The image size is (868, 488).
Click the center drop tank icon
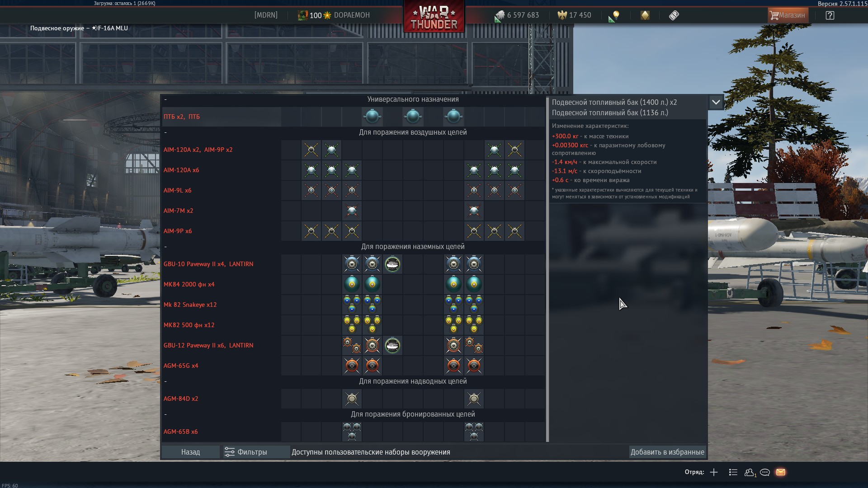coord(413,117)
